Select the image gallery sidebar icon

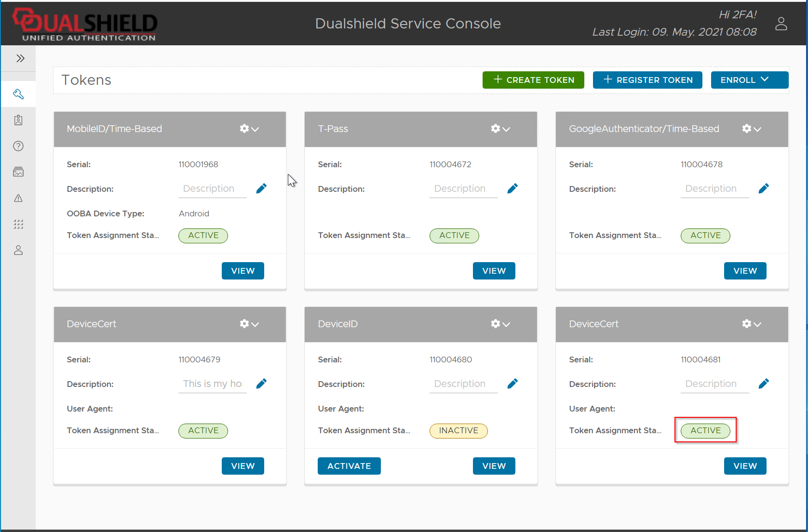(18, 172)
